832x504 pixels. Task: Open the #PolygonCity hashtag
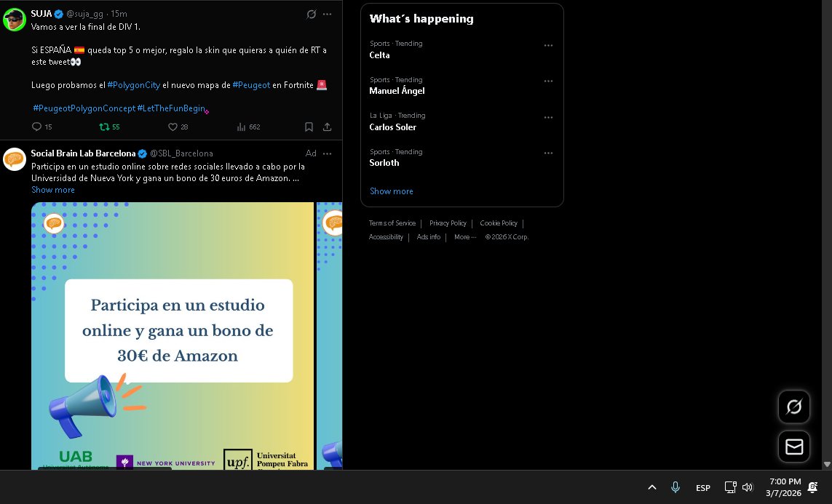pyautogui.click(x=134, y=85)
